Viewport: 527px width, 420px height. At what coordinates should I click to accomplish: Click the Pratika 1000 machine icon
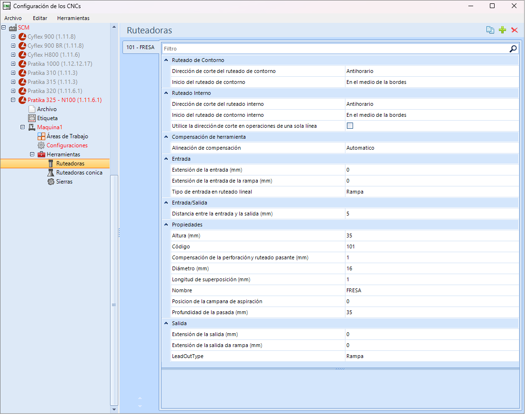[x=22, y=64]
